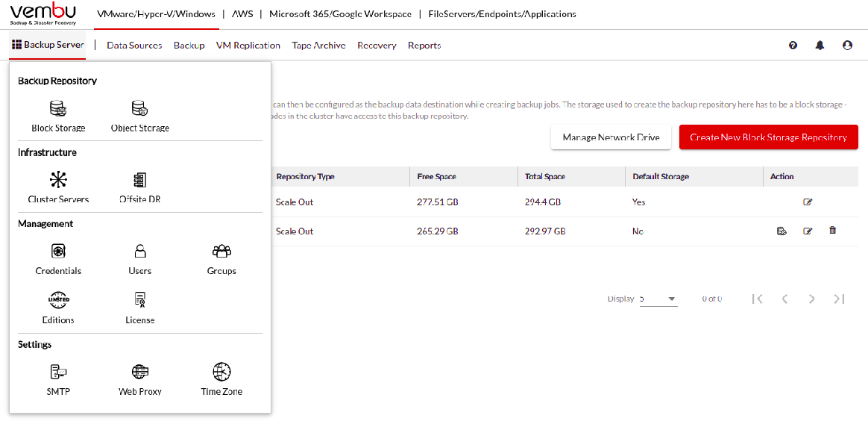The height and width of the screenshot is (430, 868).
Task: Open the VM Replication menu
Action: [x=248, y=46]
